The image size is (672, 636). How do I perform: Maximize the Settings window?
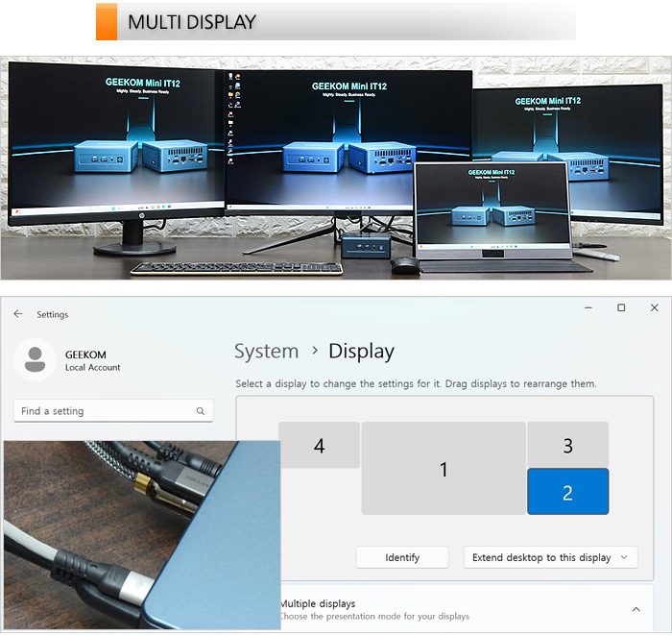(621, 307)
